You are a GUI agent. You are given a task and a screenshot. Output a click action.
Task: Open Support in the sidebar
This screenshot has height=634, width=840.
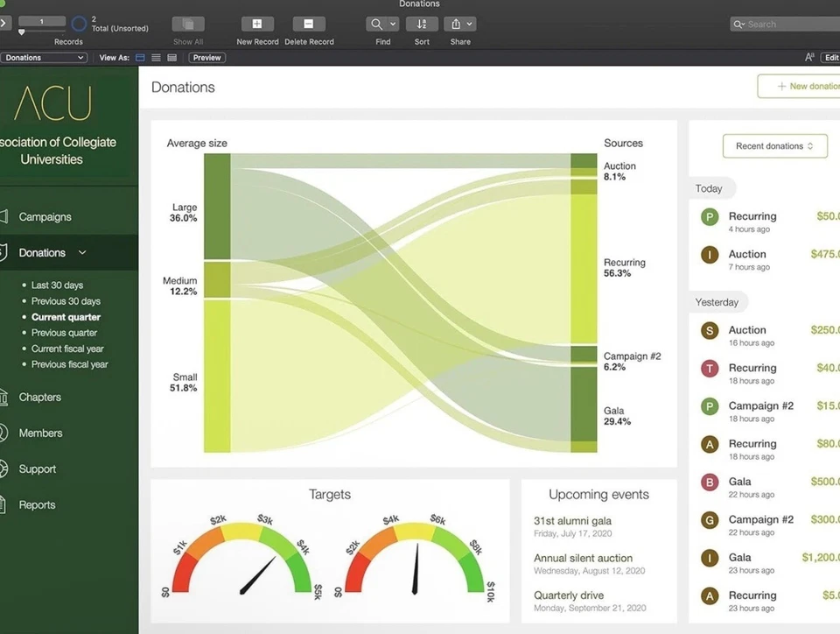[37, 469]
